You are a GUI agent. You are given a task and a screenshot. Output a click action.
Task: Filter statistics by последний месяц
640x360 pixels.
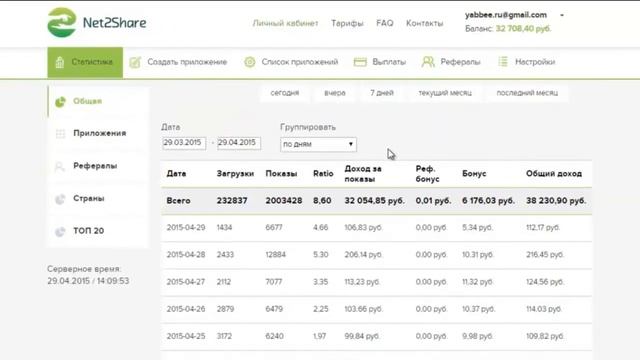[527, 93]
